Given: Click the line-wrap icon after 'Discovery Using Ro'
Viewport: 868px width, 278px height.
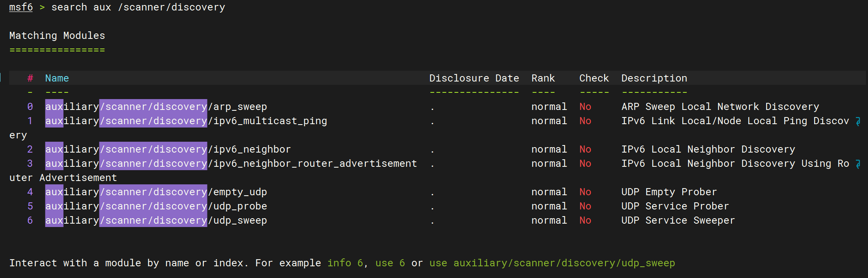Looking at the screenshot, I should (x=858, y=164).
